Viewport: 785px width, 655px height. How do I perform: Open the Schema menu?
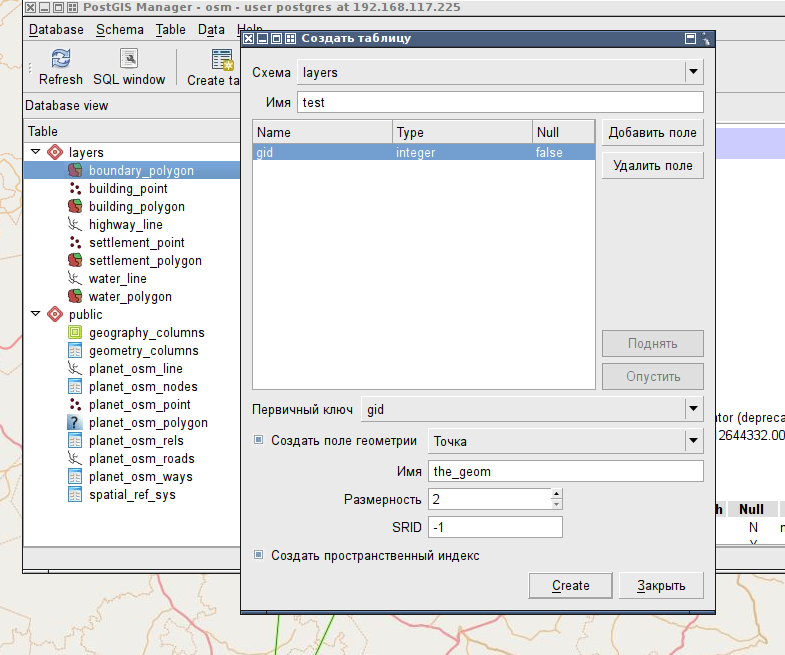point(120,30)
